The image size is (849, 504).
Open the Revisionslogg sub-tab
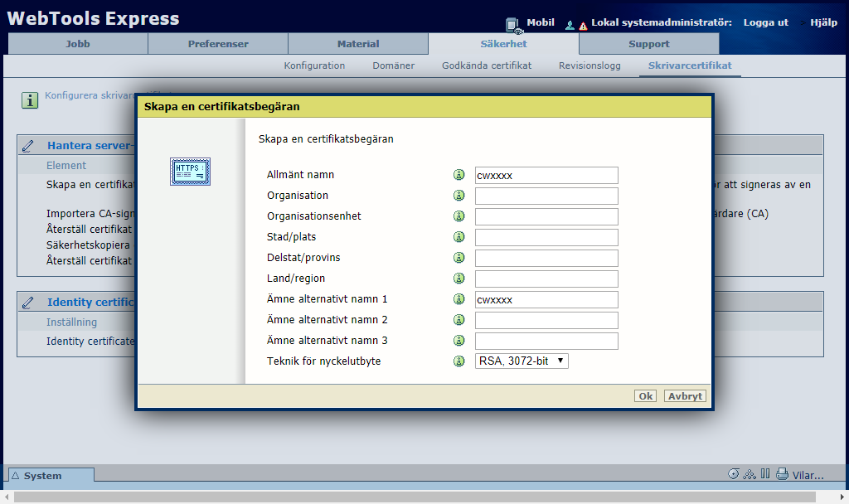coord(589,65)
